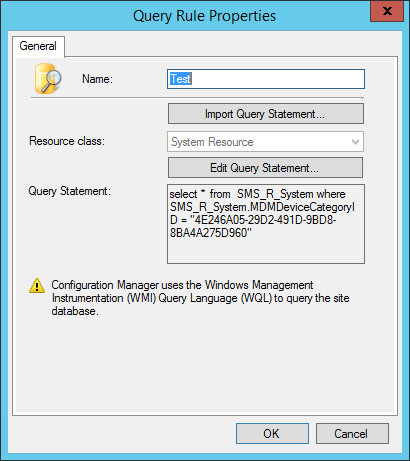Click the empty right side of Name field
The image size is (410, 461).
coord(278,79)
